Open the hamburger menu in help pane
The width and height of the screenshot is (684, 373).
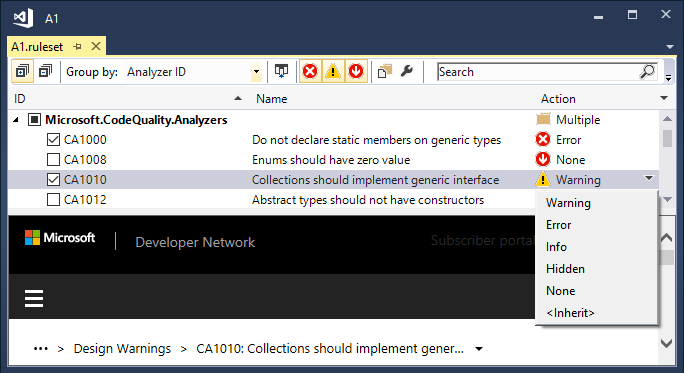[34, 298]
